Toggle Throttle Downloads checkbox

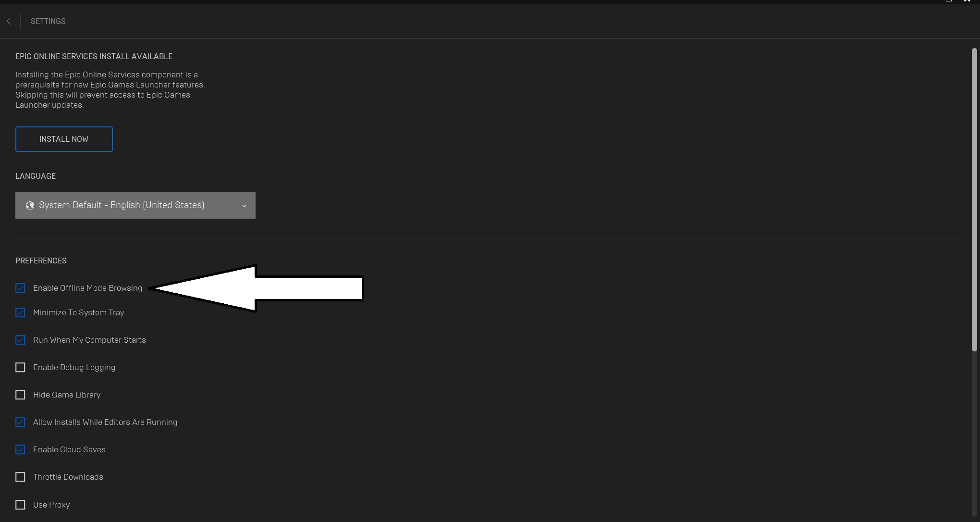(20, 477)
